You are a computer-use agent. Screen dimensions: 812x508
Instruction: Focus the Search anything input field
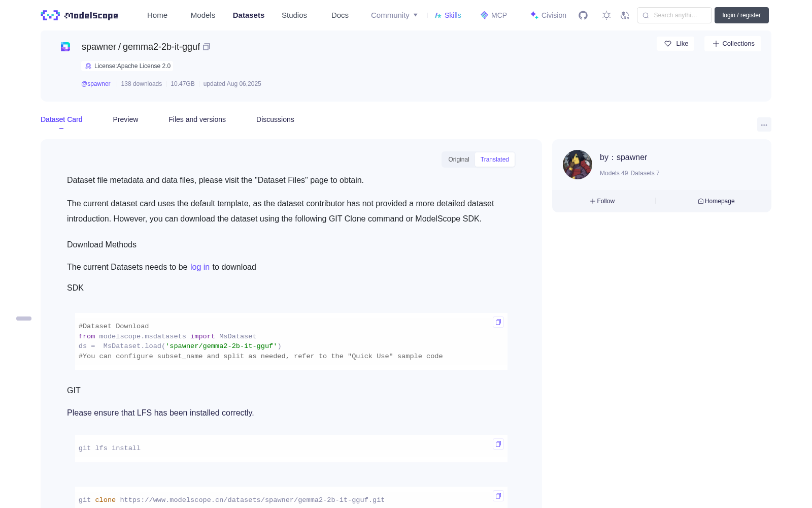pyautogui.click(x=674, y=15)
